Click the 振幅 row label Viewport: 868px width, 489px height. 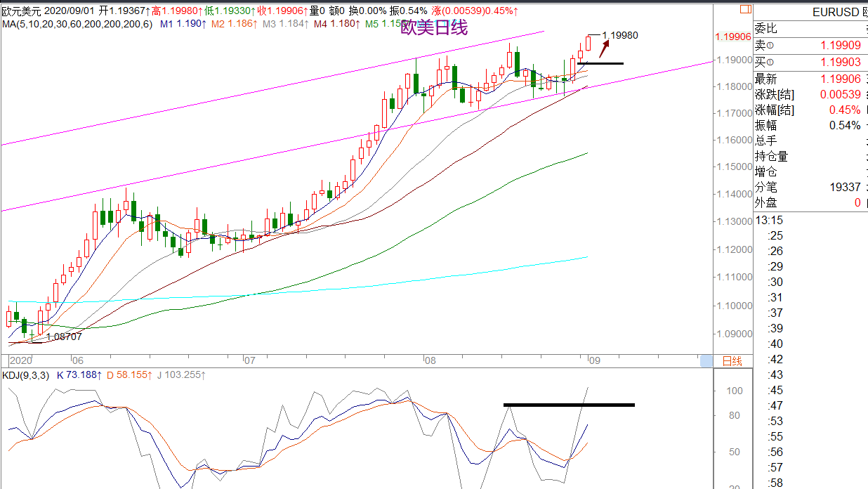(x=765, y=126)
